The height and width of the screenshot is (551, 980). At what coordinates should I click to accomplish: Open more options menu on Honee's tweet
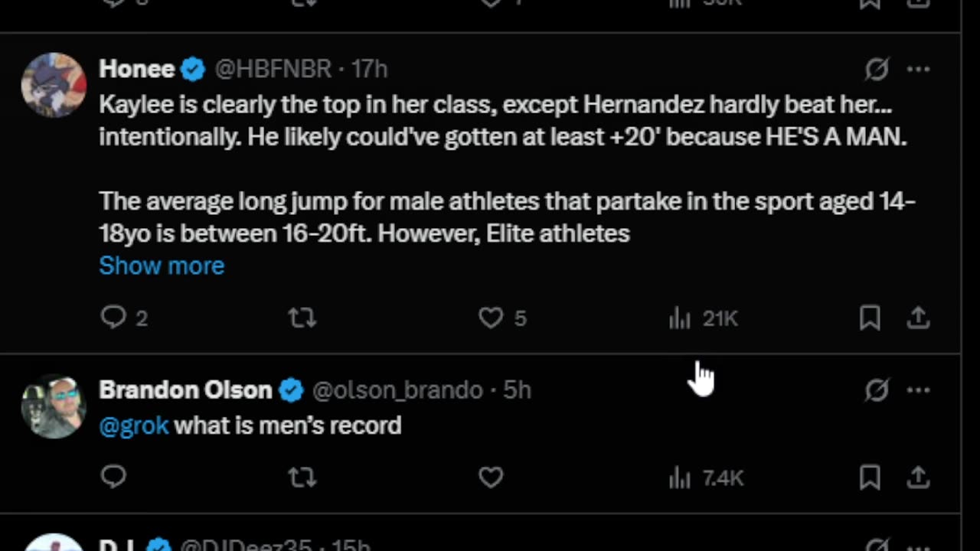918,70
